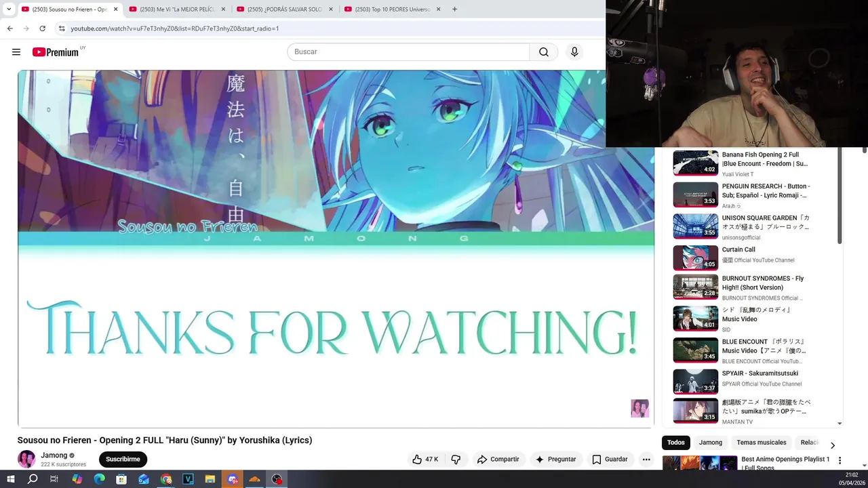
Task: Click the browser address bar URL
Action: 175,28
